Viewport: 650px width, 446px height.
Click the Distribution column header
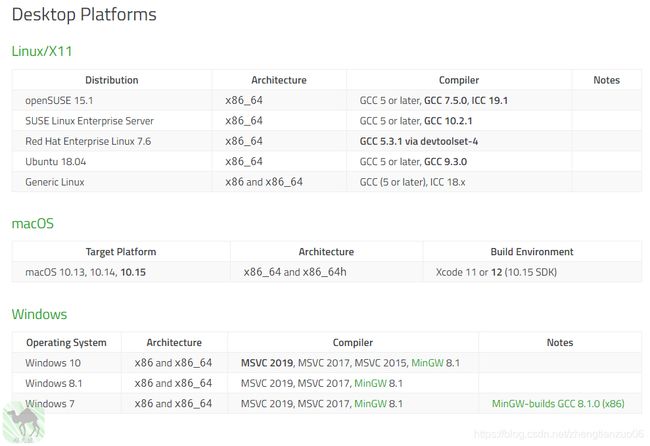click(x=112, y=80)
